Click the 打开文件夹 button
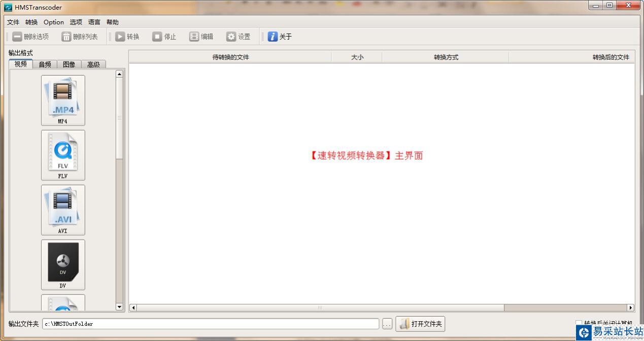This screenshot has width=644, height=341. (x=420, y=324)
